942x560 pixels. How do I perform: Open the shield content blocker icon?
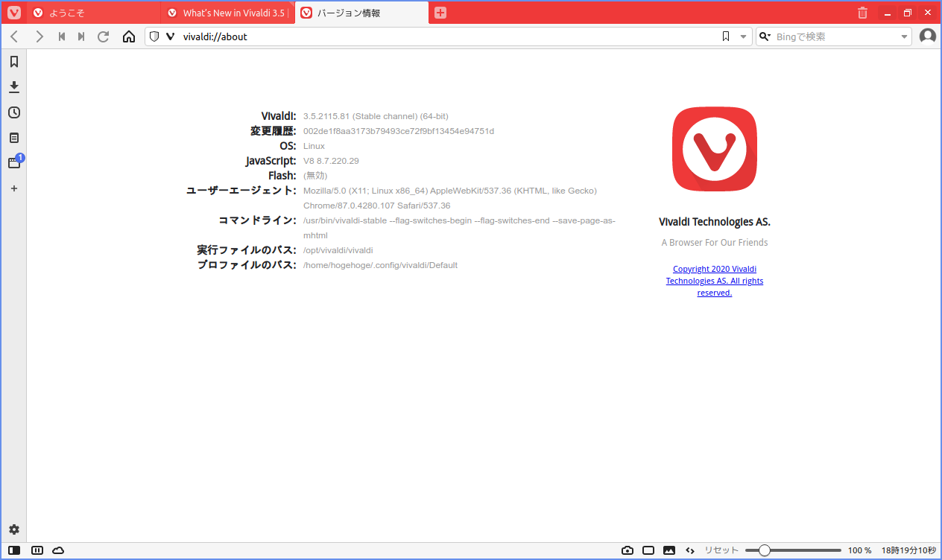[154, 36]
